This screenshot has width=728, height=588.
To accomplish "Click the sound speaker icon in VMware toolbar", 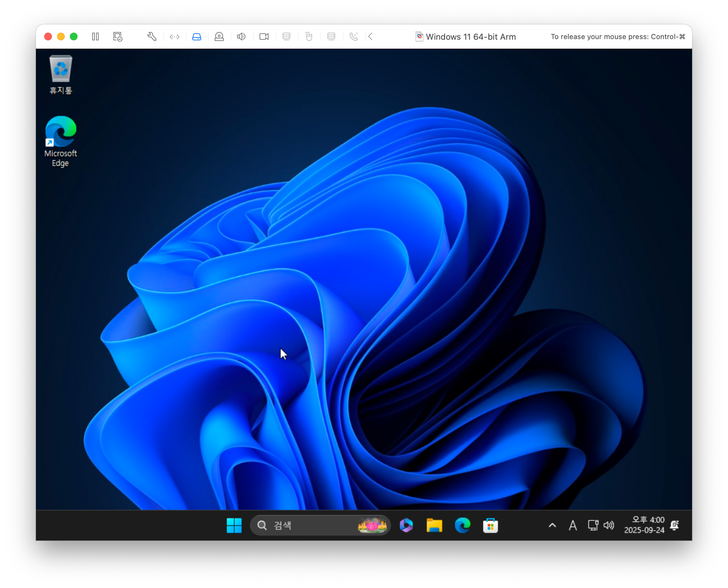I will tap(241, 37).
